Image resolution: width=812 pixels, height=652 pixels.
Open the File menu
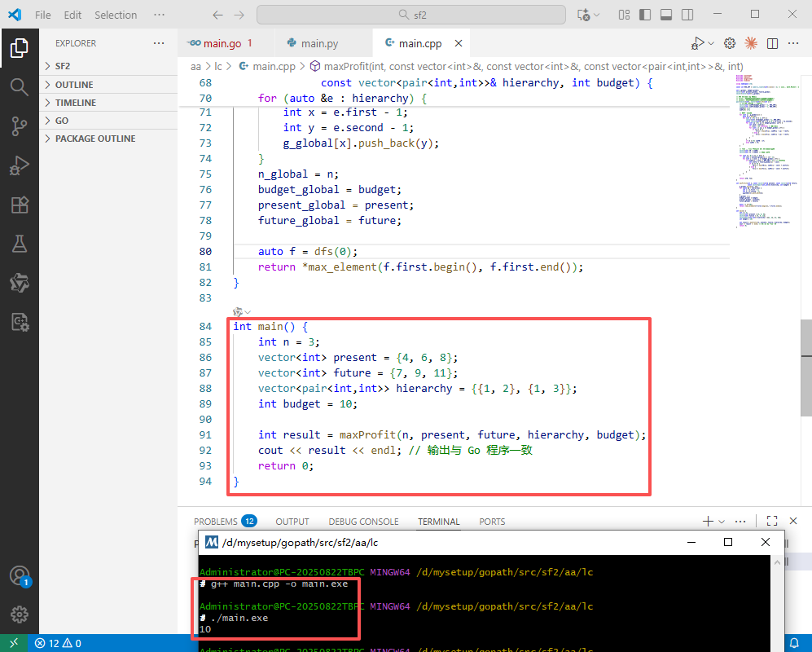point(43,15)
